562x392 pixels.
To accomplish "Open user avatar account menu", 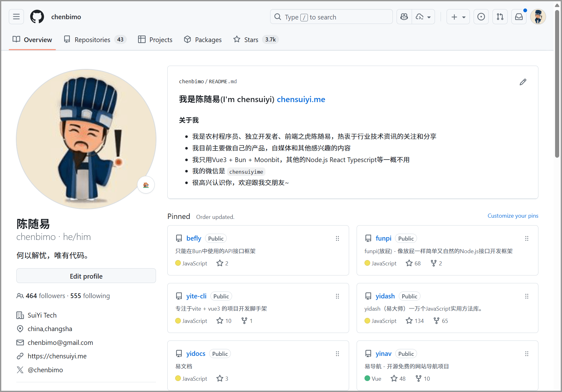I will pos(538,17).
